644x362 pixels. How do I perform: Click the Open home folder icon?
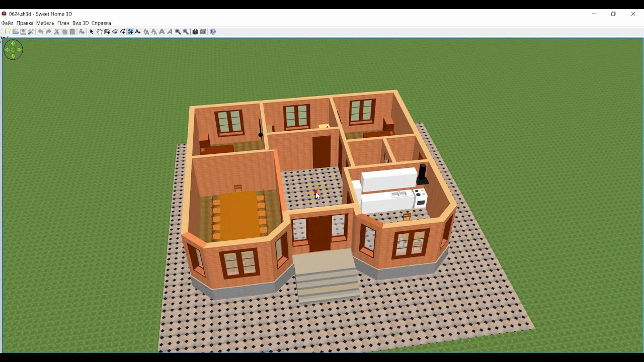[16, 32]
